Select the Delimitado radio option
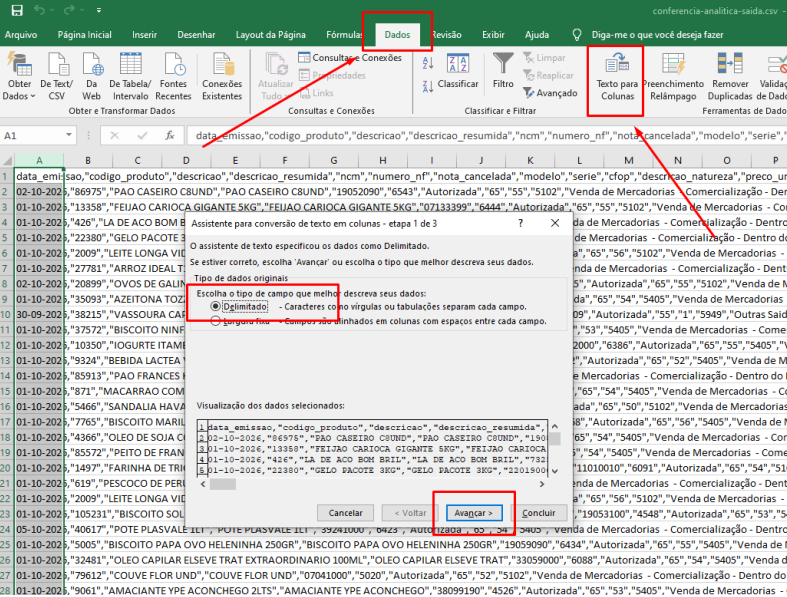The height and width of the screenshot is (597, 787). point(215,306)
